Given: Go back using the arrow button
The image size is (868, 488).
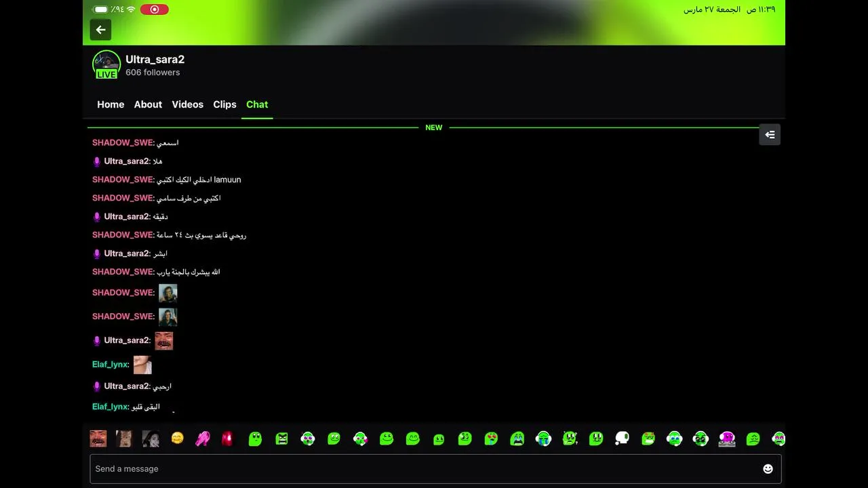Looking at the screenshot, I should point(100,30).
